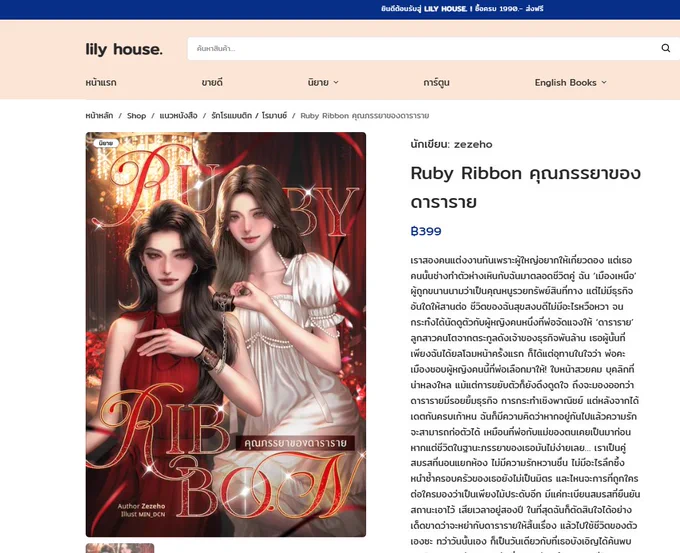Click the search magnifier icon
This screenshot has width=680, height=553.
(x=665, y=48)
